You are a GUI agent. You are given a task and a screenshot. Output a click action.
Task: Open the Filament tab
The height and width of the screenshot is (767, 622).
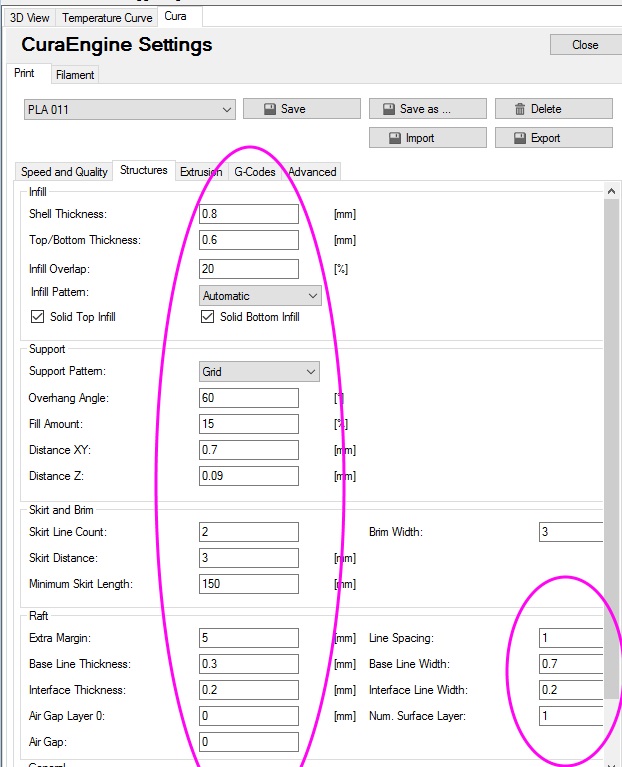click(x=75, y=75)
